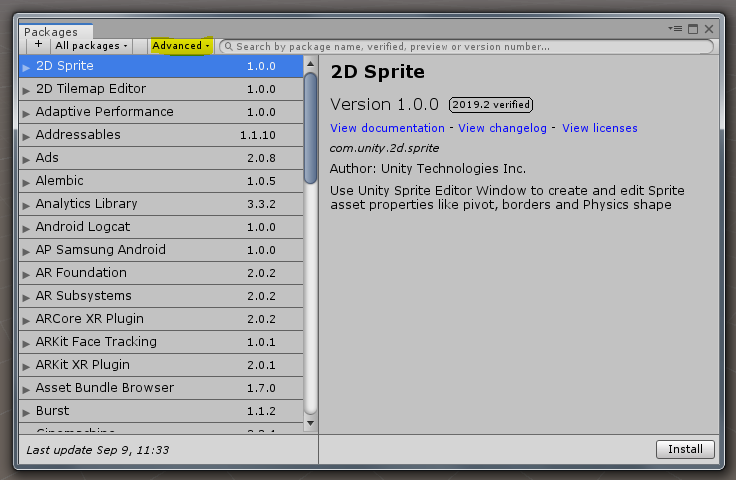Select the 2D Tilemap Editor package name
Viewport: 736px width, 480px height.
coord(91,89)
